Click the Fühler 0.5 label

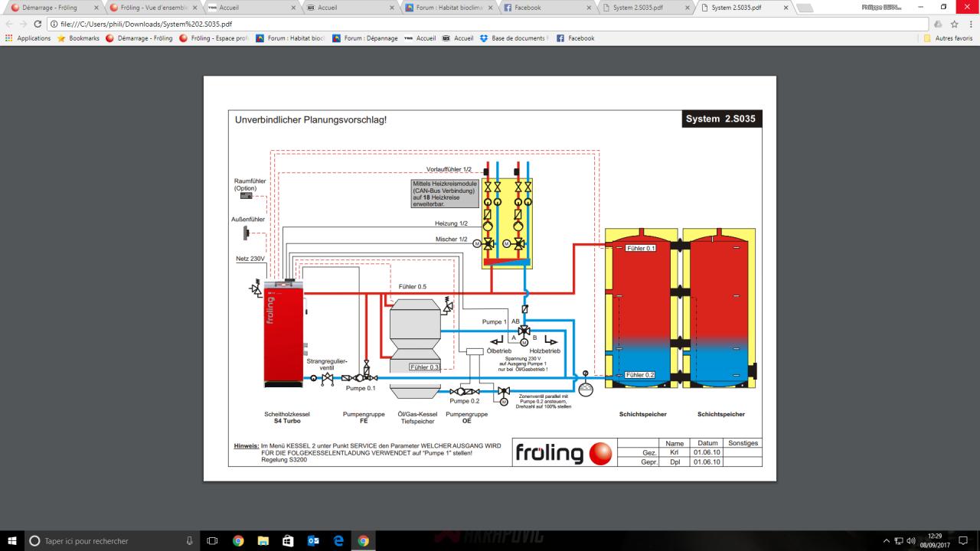(x=413, y=286)
